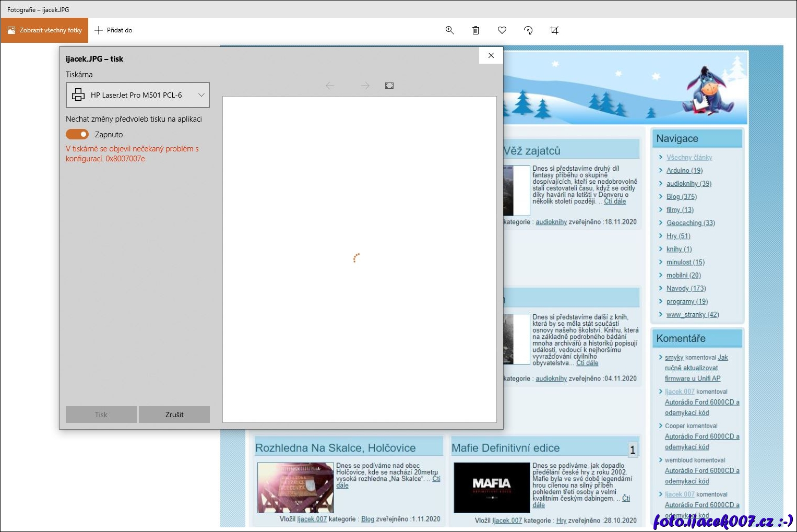Image resolution: width=797 pixels, height=532 pixels.
Task: Click the heart favorite icon
Action: [x=502, y=30]
